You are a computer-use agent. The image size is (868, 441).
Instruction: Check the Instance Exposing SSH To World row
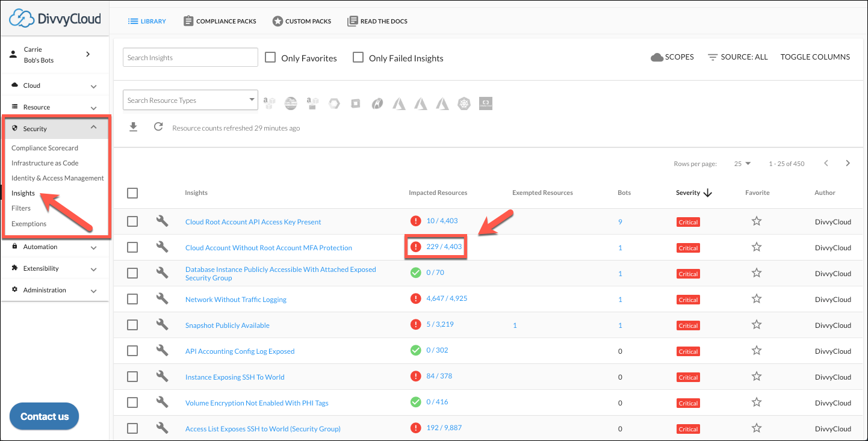tap(132, 377)
